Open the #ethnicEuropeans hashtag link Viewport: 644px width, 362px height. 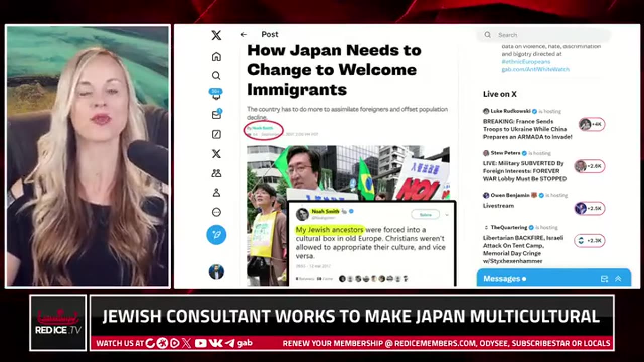click(526, 62)
